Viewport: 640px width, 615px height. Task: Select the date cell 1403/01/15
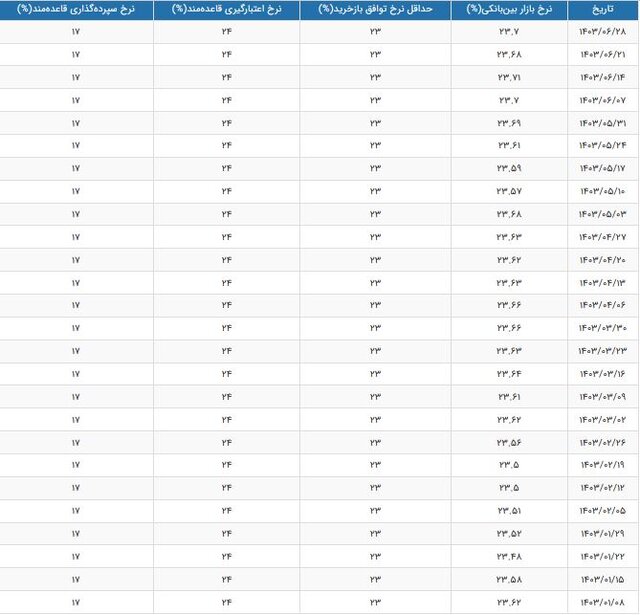603,580
